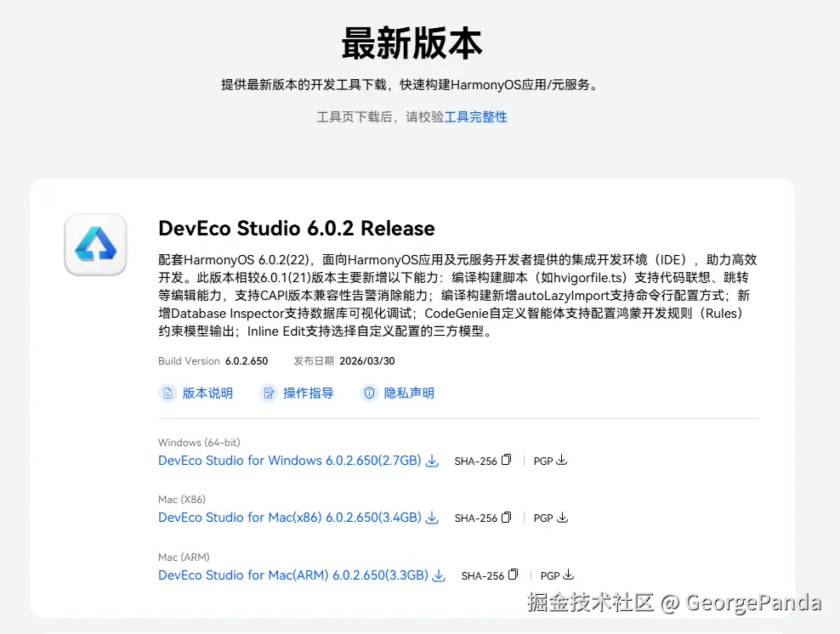Click the Mac (ARM) label
Screen dimensions: 840x634
coord(184,557)
